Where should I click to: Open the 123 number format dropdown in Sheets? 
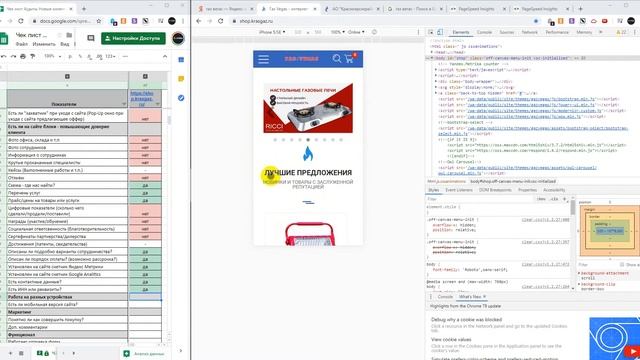coord(110,56)
